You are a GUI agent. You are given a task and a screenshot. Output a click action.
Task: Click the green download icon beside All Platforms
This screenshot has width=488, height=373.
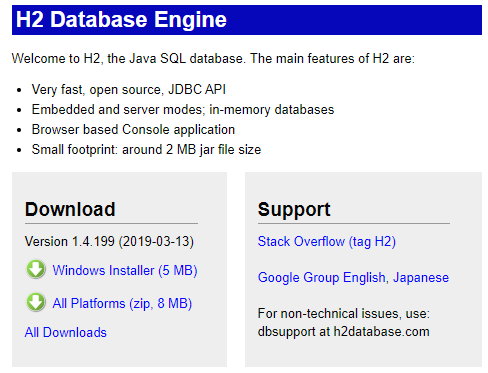tap(36, 302)
